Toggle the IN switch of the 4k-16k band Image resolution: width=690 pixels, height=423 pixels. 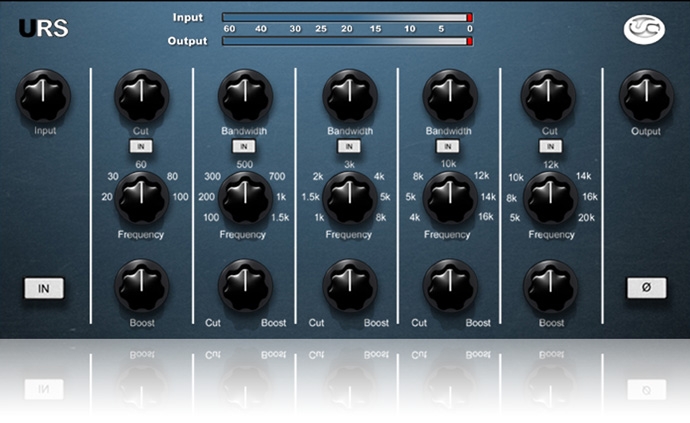pos(449,146)
